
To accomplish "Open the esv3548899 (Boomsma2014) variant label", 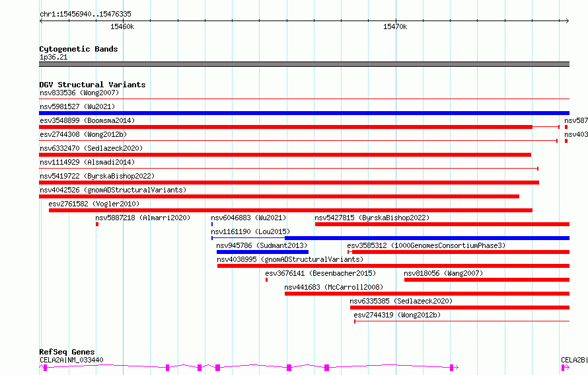I will [87, 120].
